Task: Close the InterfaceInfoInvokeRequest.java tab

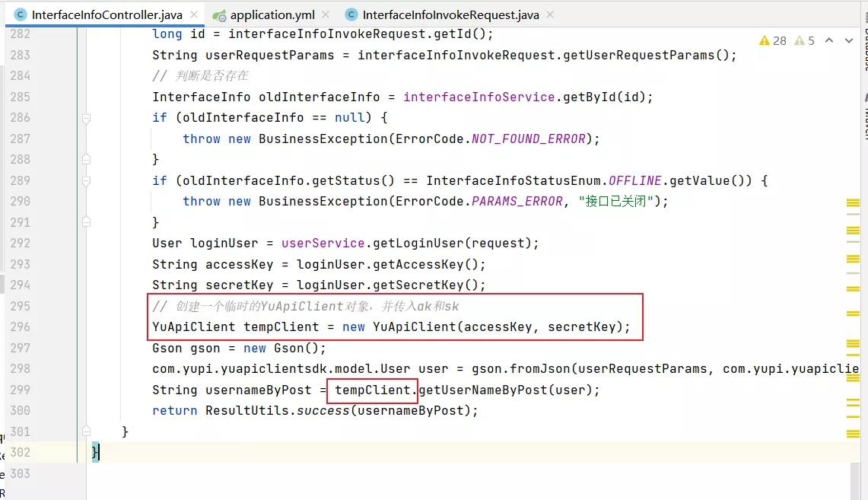Action: 550,14
